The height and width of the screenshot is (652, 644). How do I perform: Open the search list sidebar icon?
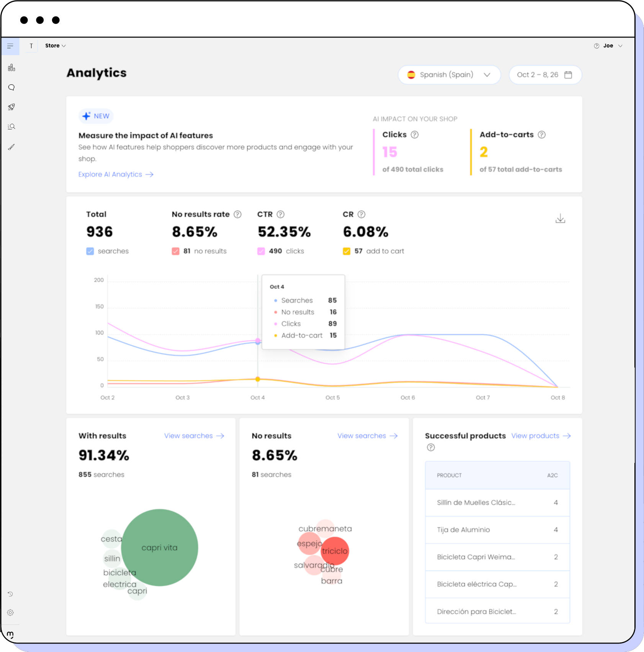11,127
